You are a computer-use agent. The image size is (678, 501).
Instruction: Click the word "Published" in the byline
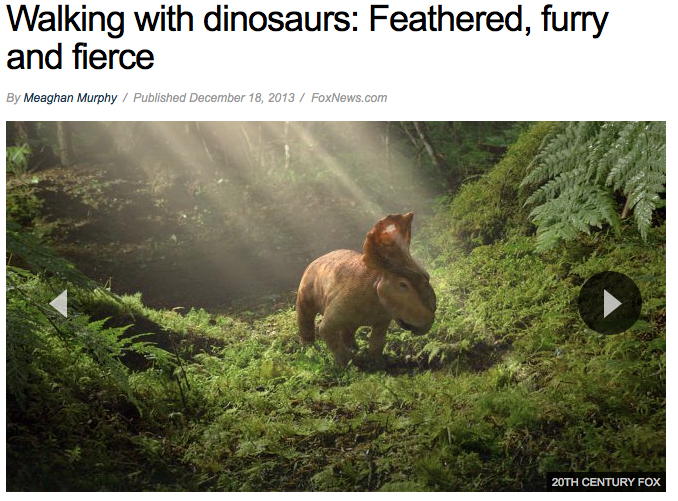[159, 98]
